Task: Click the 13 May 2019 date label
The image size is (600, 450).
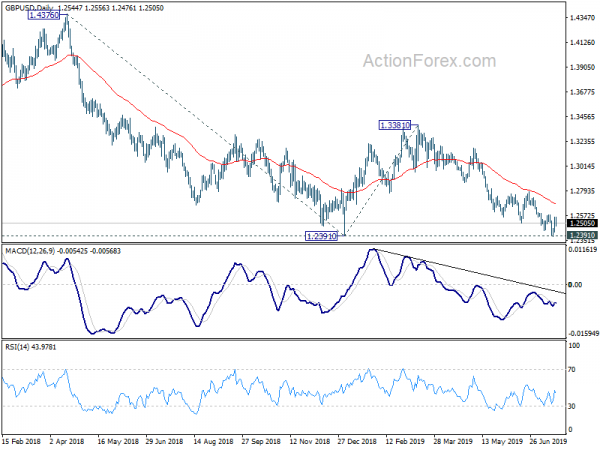Action: [x=502, y=441]
